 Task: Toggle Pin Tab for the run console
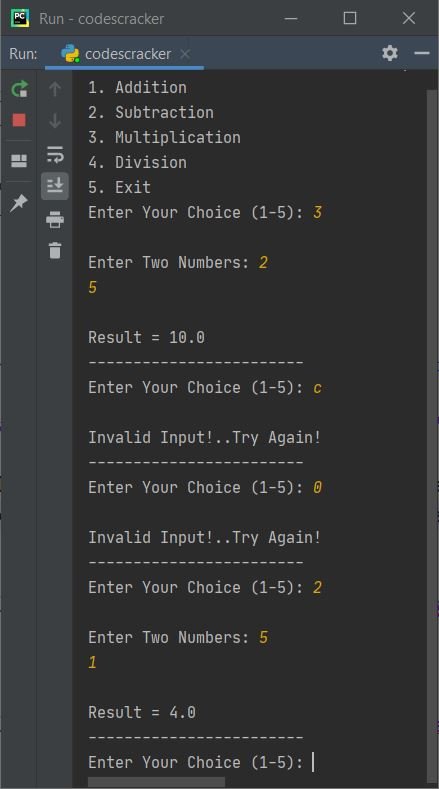[19, 203]
